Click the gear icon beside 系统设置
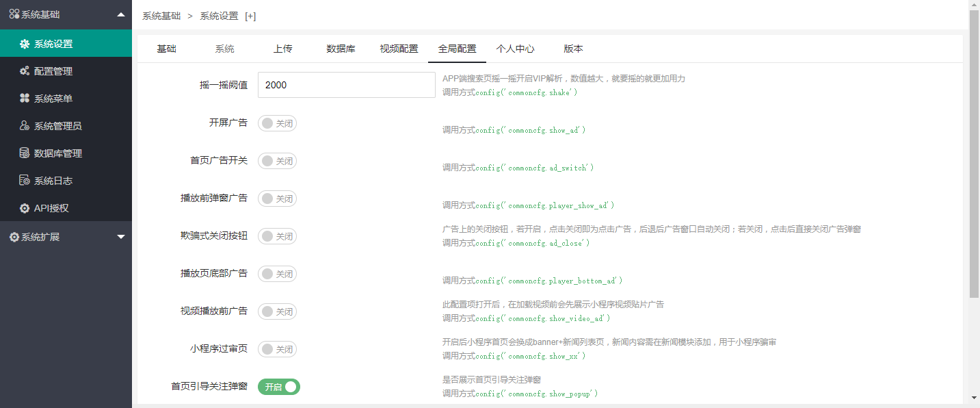The height and width of the screenshot is (408, 980). click(25, 44)
